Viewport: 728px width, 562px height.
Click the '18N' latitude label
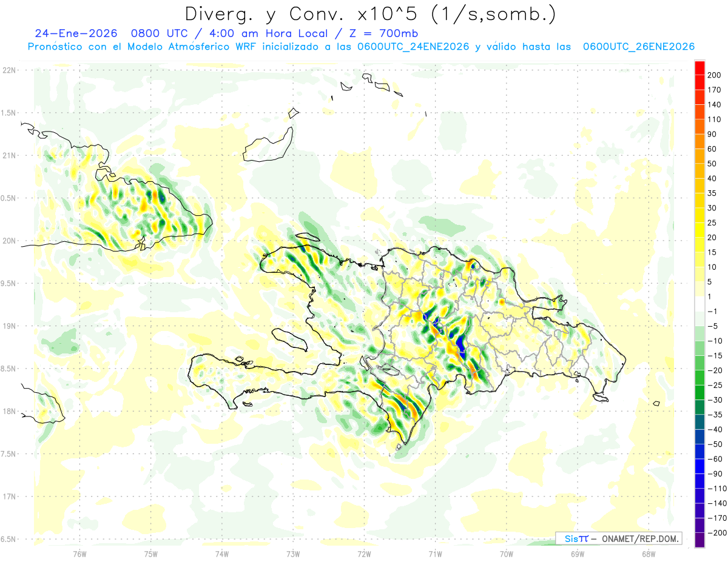click(8, 412)
